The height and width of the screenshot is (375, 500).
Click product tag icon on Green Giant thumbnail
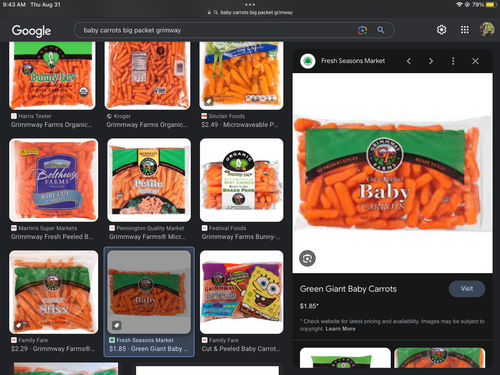point(117,325)
